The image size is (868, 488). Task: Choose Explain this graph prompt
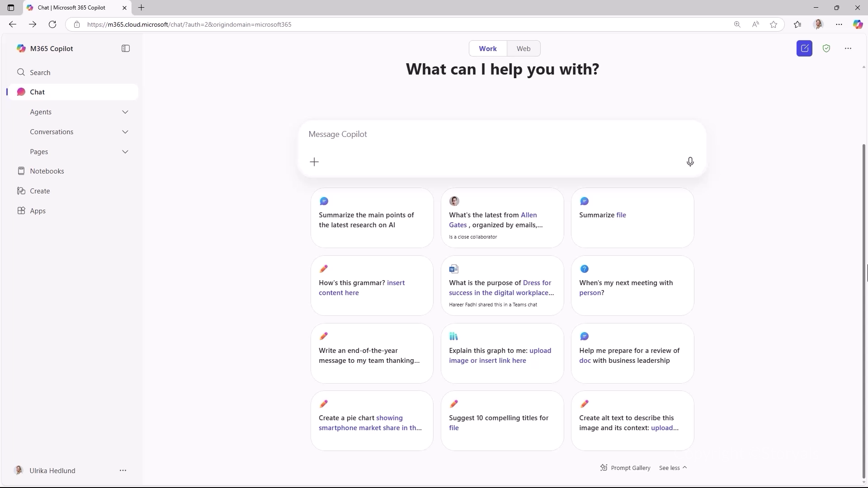pyautogui.click(x=502, y=353)
